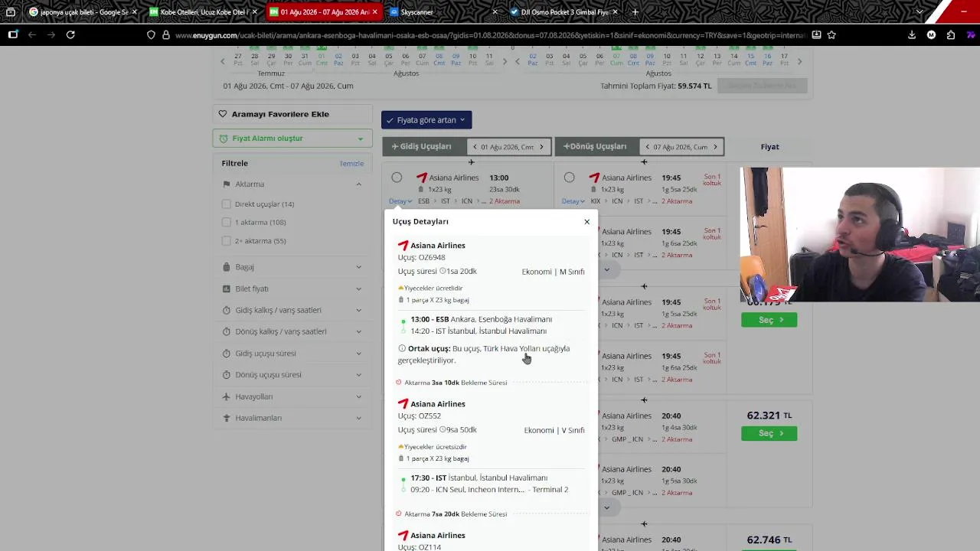Close the Uçuş Detayları popup
The image size is (980, 551).
point(587,222)
